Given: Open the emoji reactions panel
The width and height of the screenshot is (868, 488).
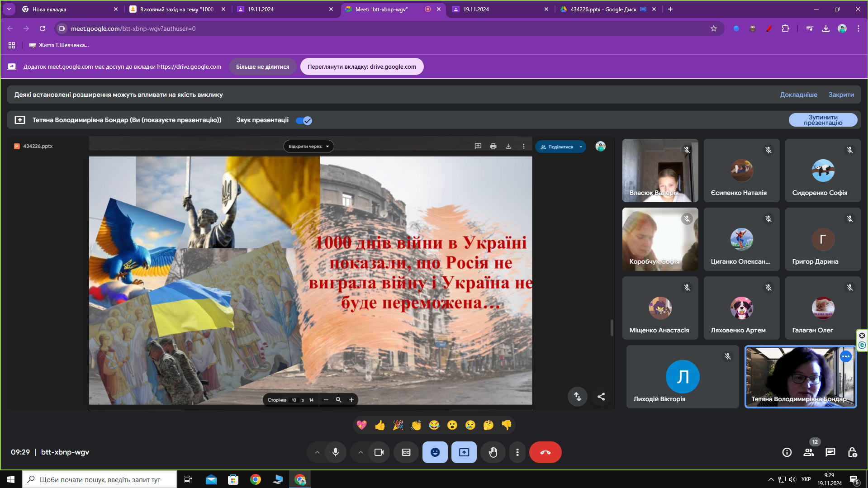Looking at the screenshot, I should (435, 452).
